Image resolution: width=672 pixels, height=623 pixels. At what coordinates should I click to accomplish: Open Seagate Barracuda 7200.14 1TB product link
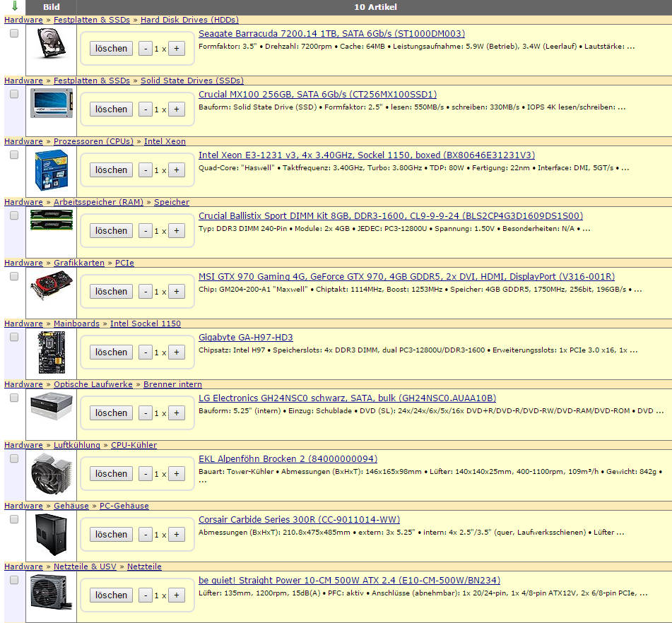pyautogui.click(x=331, y=33)
